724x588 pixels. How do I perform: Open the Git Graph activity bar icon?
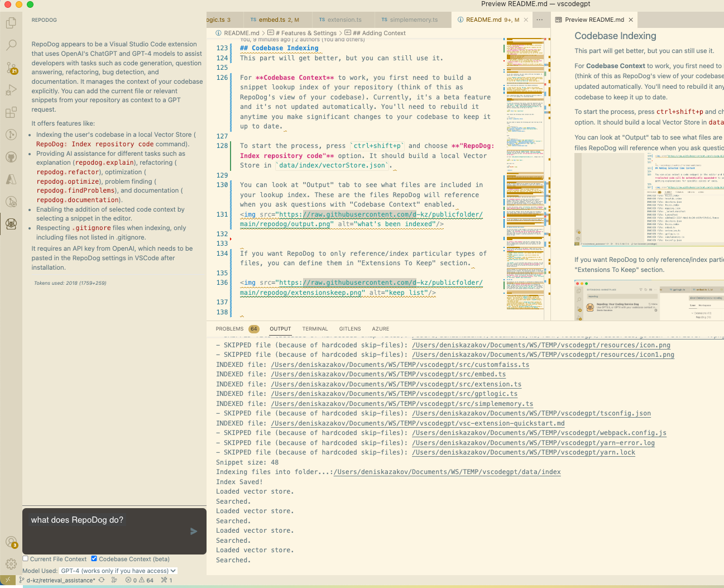[11, 135]
